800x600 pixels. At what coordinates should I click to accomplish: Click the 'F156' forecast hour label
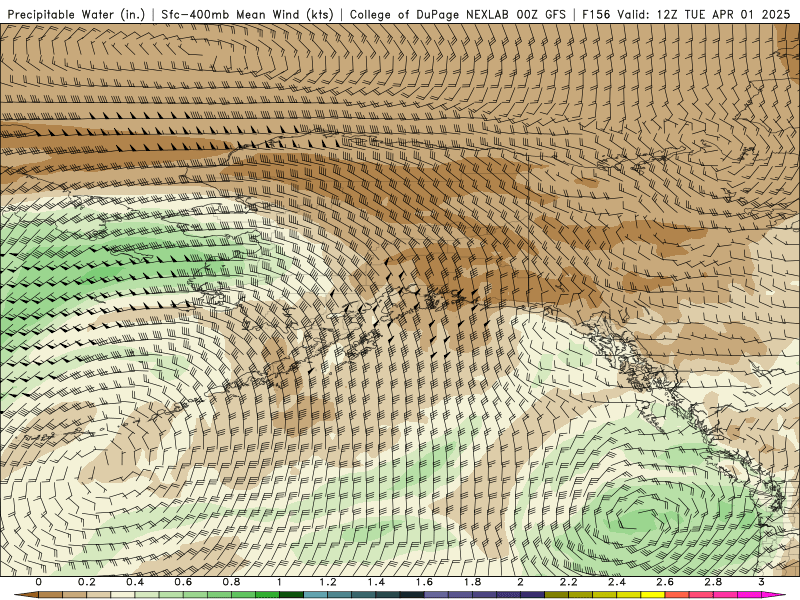point(596,14)
